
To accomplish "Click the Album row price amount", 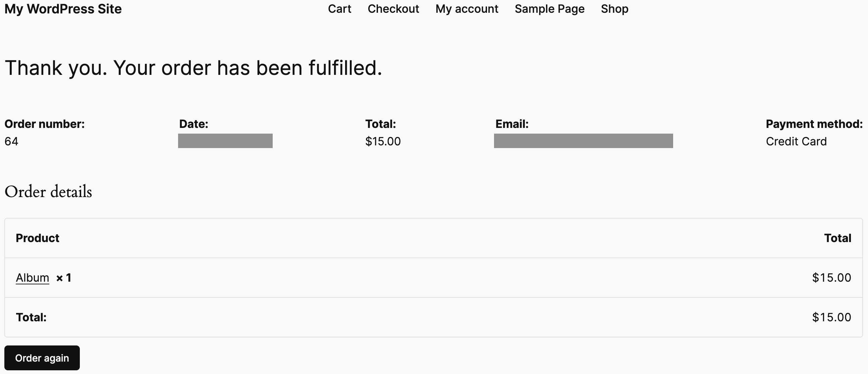I will 831,278.
